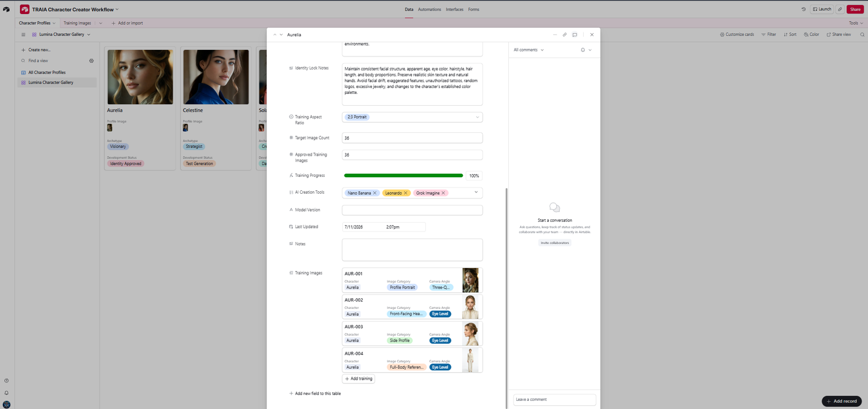Open Training Aspect Ratio dropdown
Viewport: 868px width, 409px height.
coord(412,117)
